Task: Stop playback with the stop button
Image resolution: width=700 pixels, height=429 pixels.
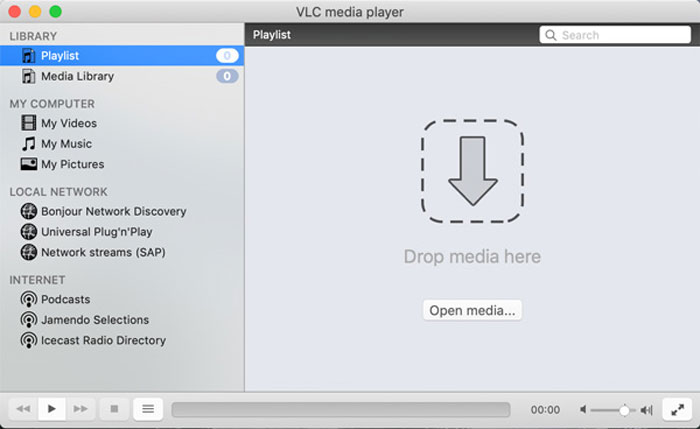Action: [114, 408]
